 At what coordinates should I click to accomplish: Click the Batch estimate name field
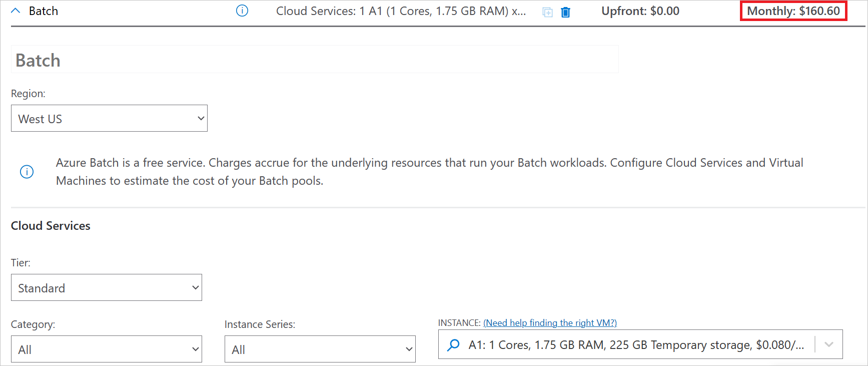pos(315,60)
